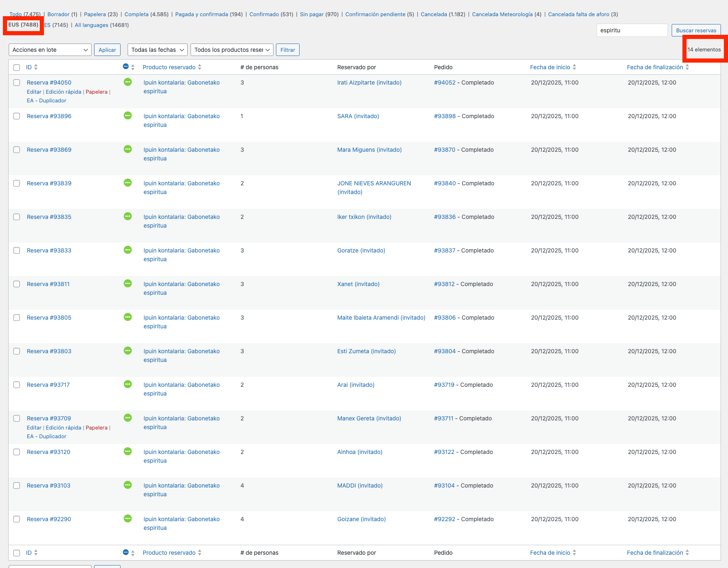Open Todos los productos reservables dropdown

pos(232,50)
